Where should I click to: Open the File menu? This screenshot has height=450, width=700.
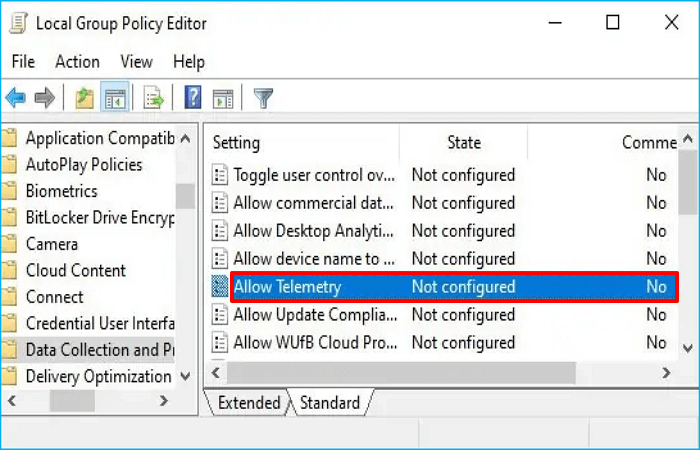(23, 62)
